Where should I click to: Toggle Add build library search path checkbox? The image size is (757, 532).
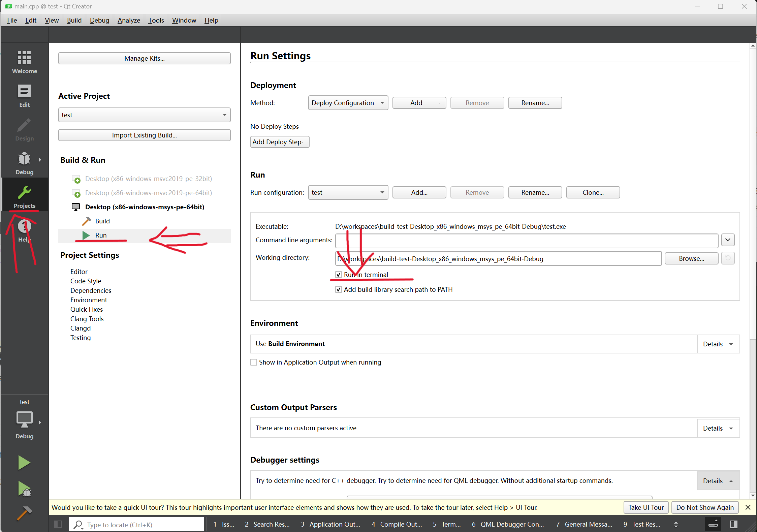(x=339, y=289)
